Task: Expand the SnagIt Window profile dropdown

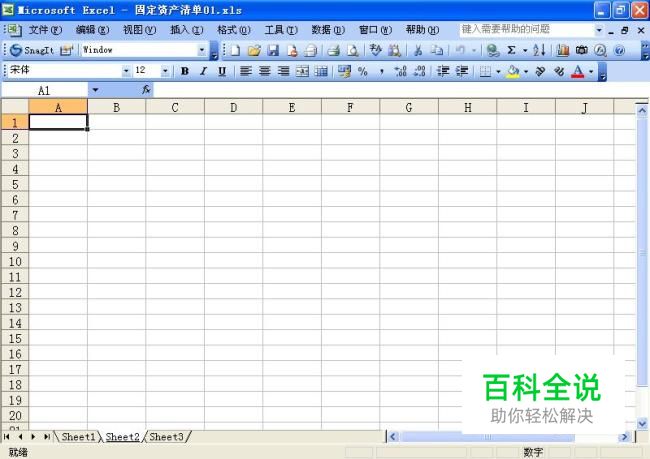Action: (202, 50)
